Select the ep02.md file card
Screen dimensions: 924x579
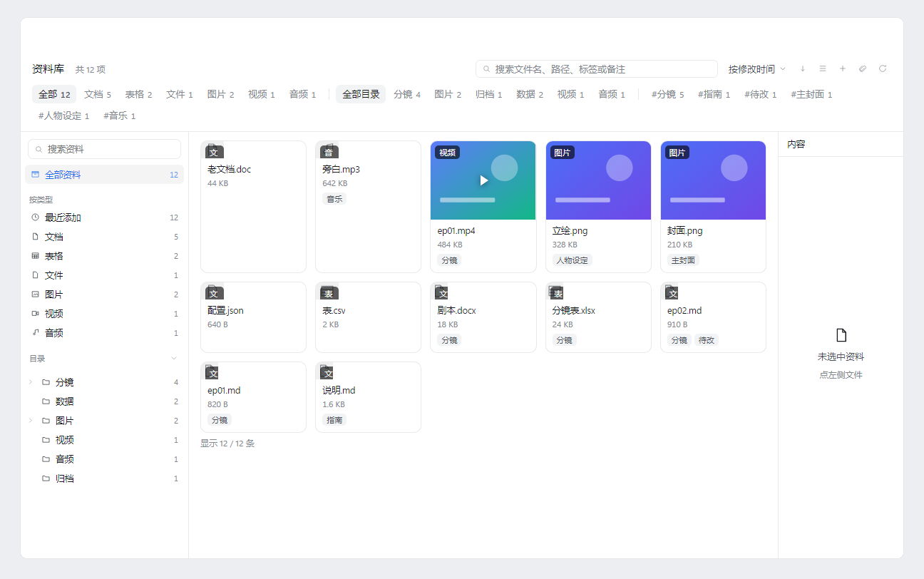713,317
